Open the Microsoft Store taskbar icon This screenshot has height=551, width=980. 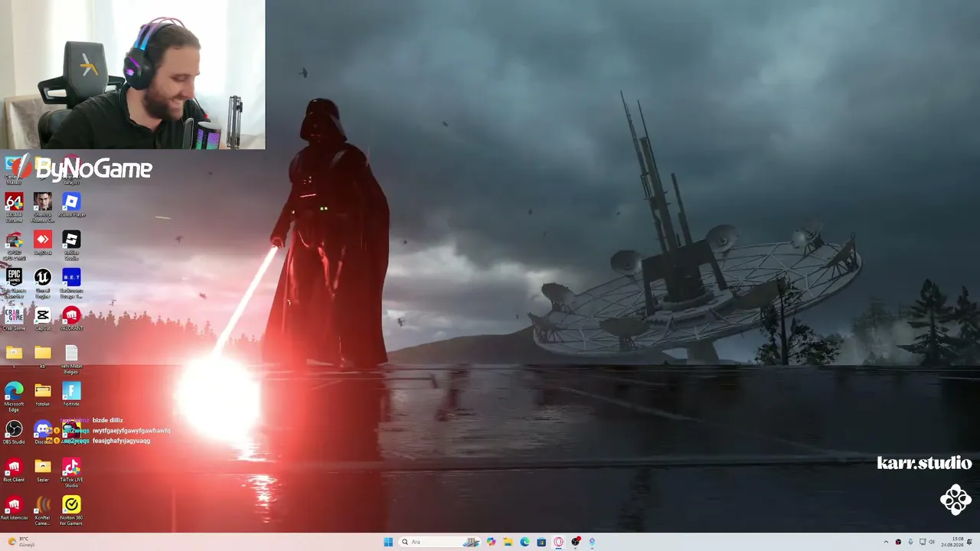tap(541, 542)
